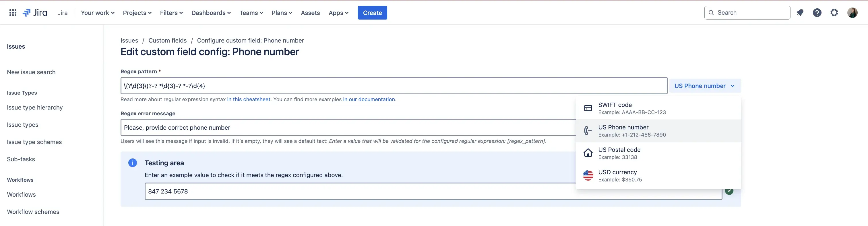Image resolution: width=868 pixels, height=226 pixels.
Task: Collapse the US Phone number dropdown
Action: pyautogui.click(x=705, y=86)
